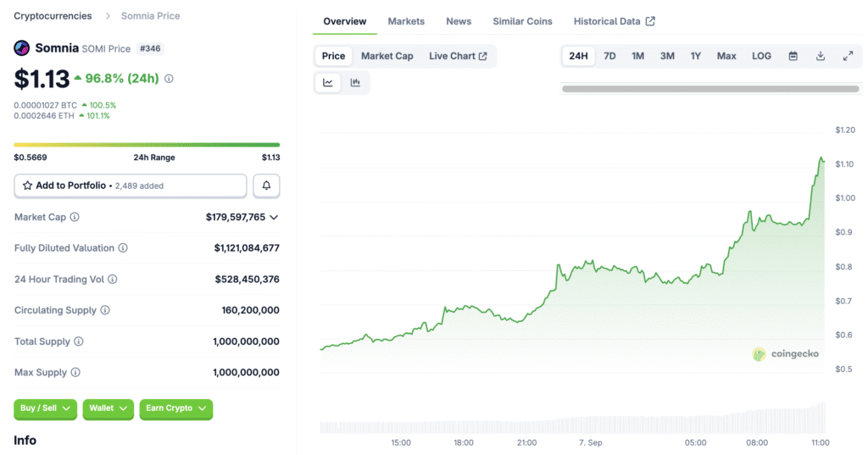Open the calendar date range picker
868x455 pixels.
click(x=793, y=56)
